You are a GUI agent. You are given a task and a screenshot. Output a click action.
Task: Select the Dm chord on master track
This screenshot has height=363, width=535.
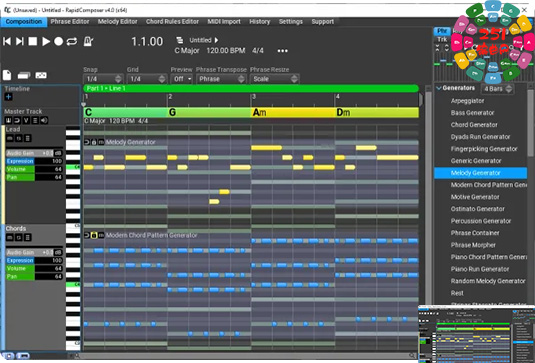[377, 112]
